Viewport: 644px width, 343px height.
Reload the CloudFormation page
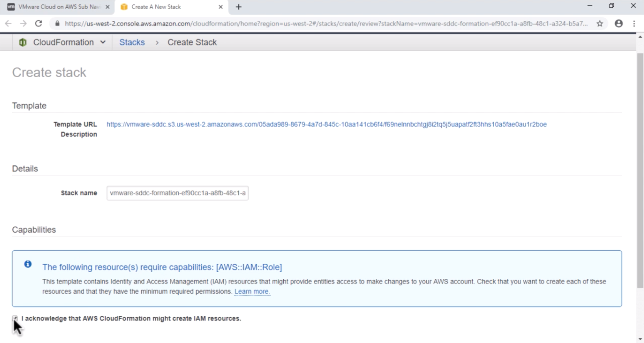pos(38,23)
